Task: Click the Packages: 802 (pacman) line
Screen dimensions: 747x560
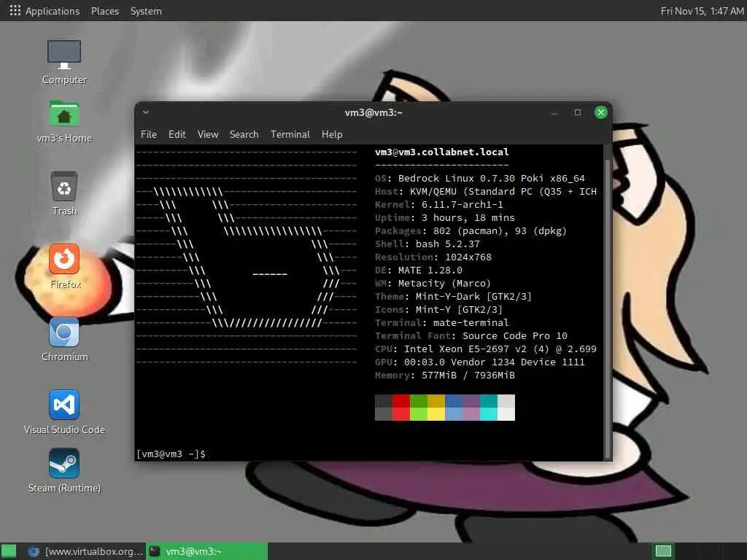Action: pos(471,231)
